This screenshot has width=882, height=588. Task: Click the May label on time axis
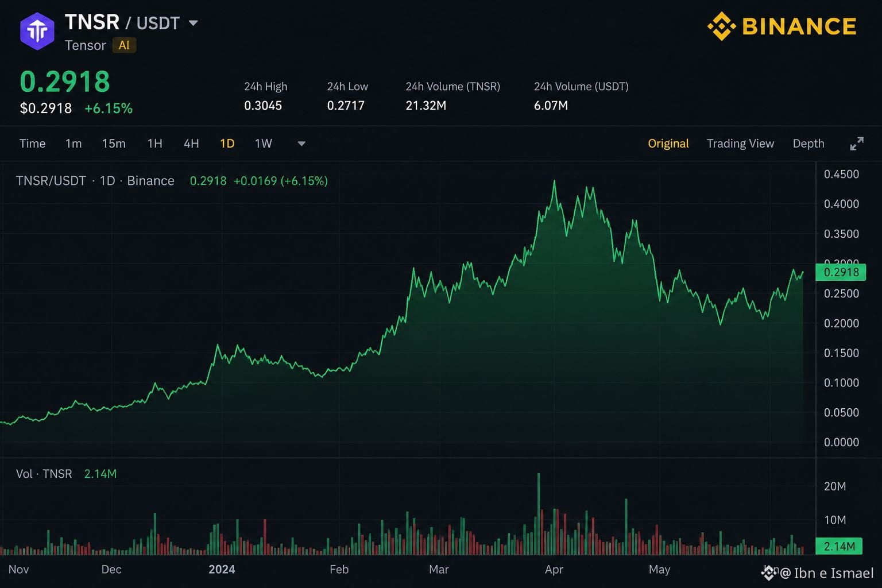659,570
